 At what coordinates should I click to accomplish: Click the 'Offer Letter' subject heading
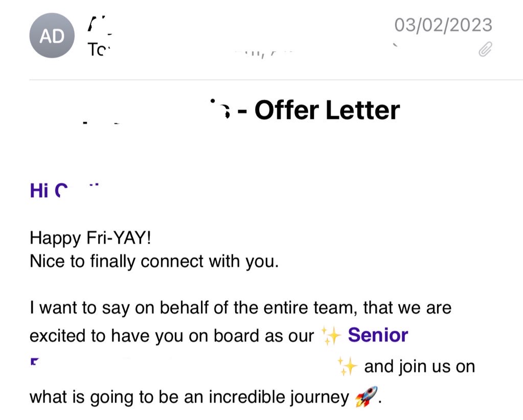[x=327, y=110]
